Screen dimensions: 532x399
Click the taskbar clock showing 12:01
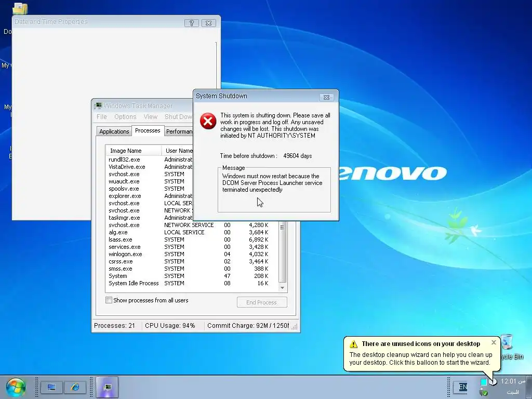point(513,381)
